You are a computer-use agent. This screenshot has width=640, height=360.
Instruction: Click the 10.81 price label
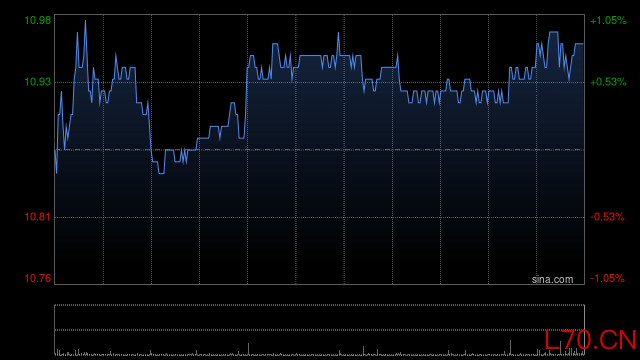(x=38, y=217)
